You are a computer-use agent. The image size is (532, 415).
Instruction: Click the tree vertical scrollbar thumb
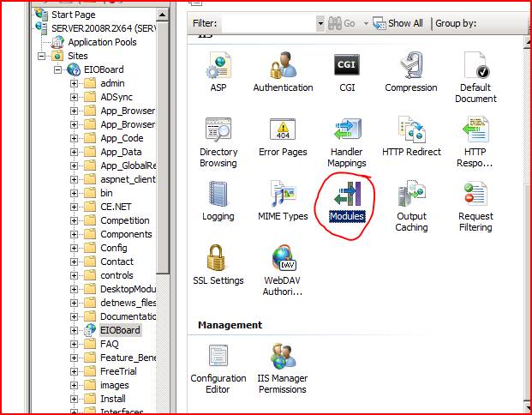pos(163,147)
